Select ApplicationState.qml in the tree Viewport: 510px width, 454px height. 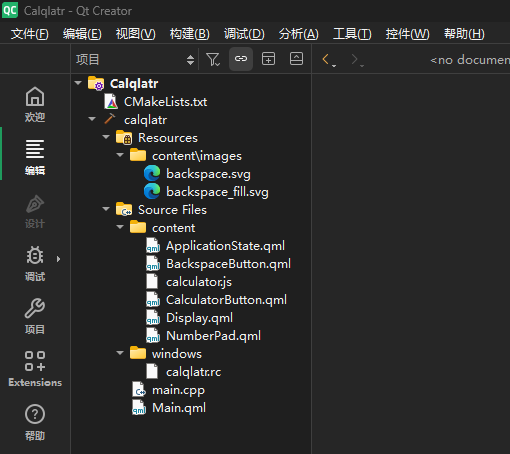tap(225, 246)
